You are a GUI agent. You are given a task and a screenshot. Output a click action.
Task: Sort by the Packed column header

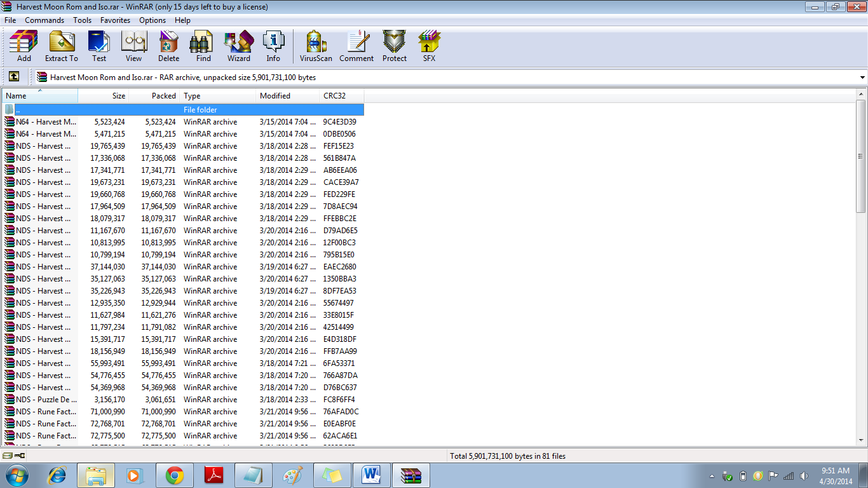pos(154,96)
